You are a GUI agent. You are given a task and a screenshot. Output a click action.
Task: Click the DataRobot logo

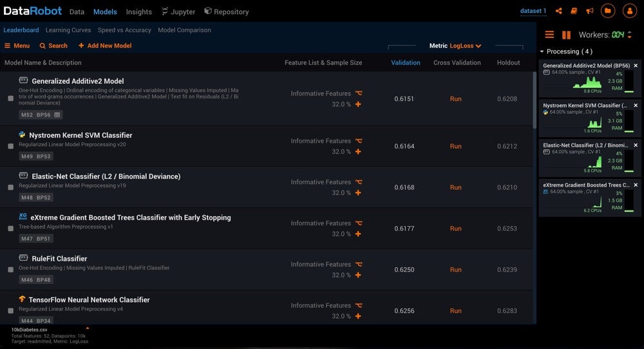pos(32,11)
